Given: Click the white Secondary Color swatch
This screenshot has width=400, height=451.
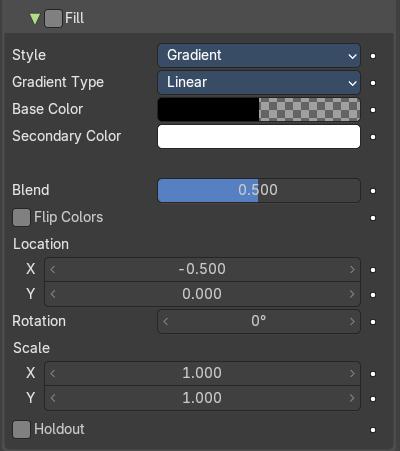Looking at the screenshot, I should [x=259, y=136].
